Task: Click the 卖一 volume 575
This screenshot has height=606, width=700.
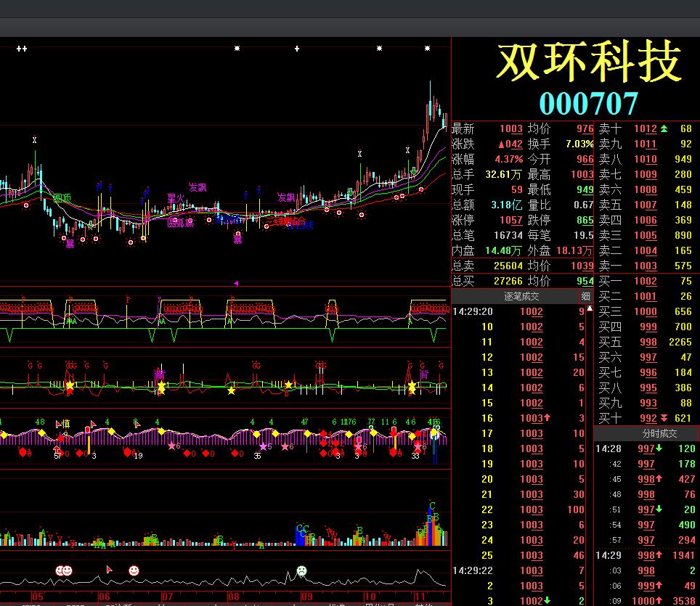Action: click(x=683, y=266)
